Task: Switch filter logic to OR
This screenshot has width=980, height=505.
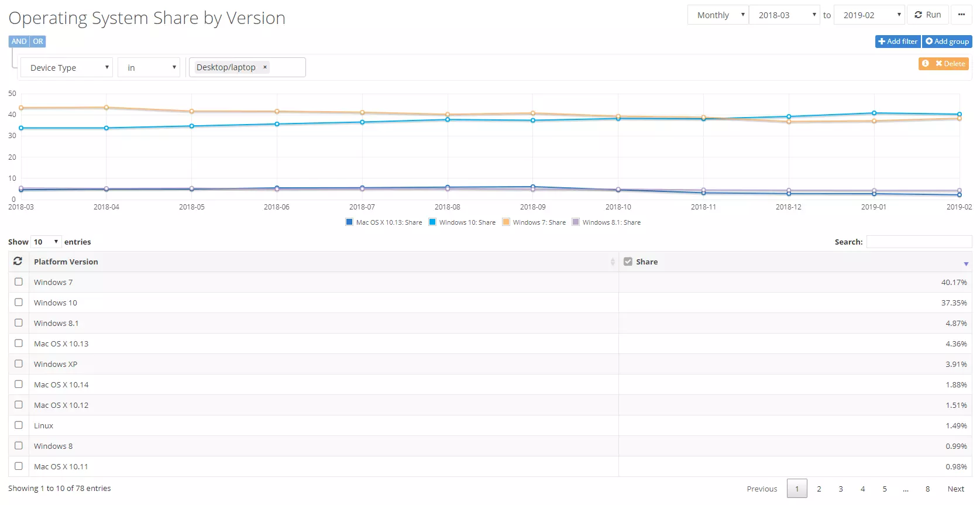Action: pyautogui.click(x=38, y=42)
